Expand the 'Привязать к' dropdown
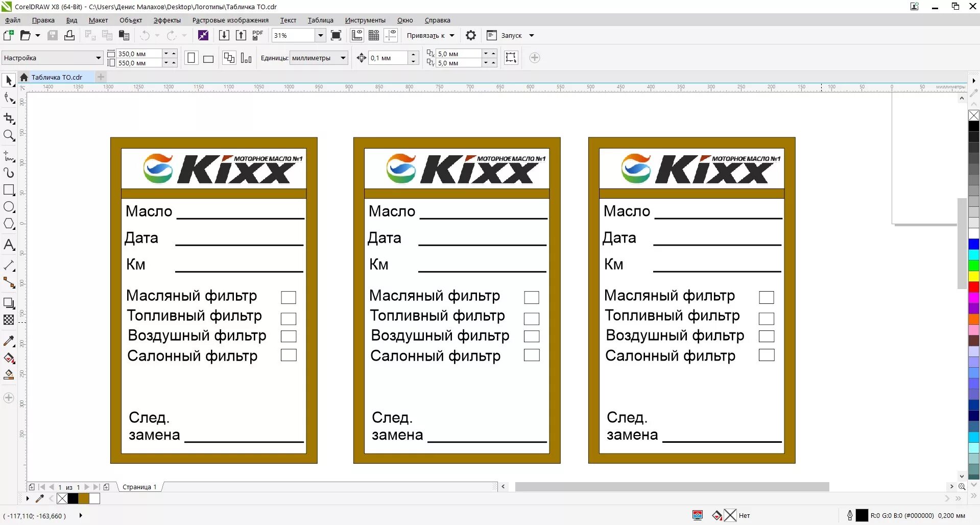 [x=452, y=36]
